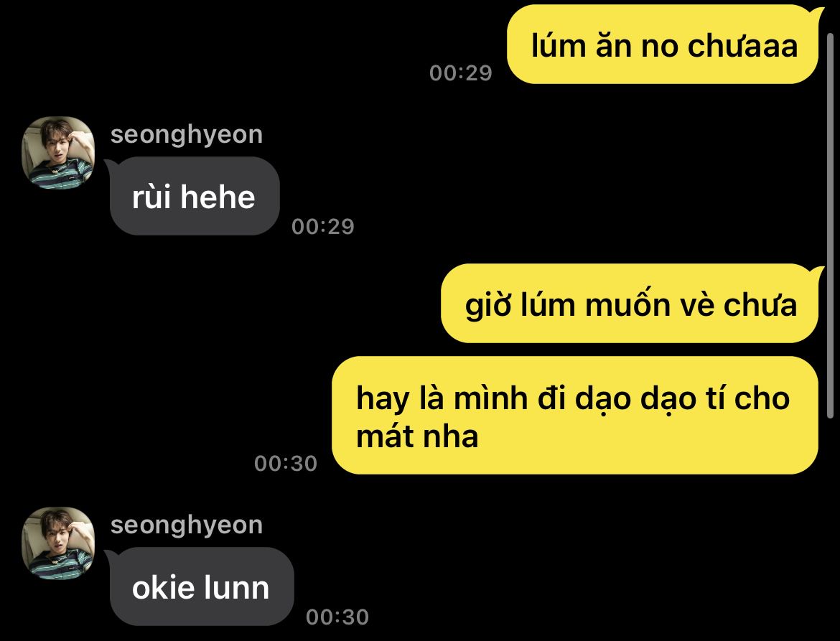This screenshot has width=840, height=641.
Task: Select the "hay là mình đi dạo" bubble
Action: point(575,416)
